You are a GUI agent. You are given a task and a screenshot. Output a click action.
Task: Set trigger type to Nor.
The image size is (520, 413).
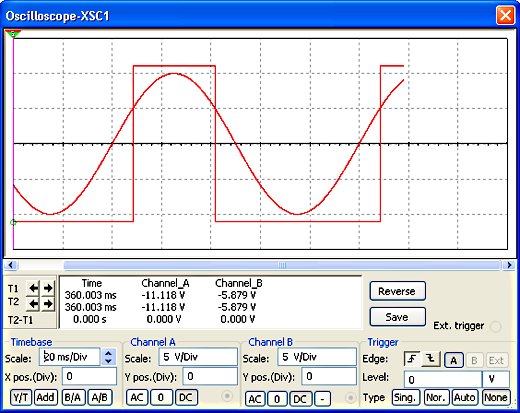pyautogui.click(x=436, y=397)
